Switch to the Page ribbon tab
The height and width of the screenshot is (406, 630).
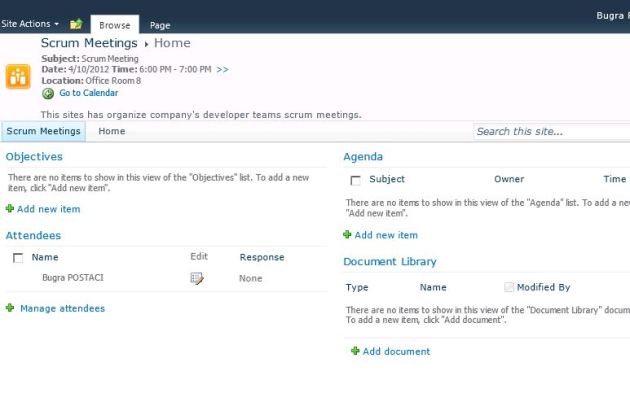tap(160, 25)
